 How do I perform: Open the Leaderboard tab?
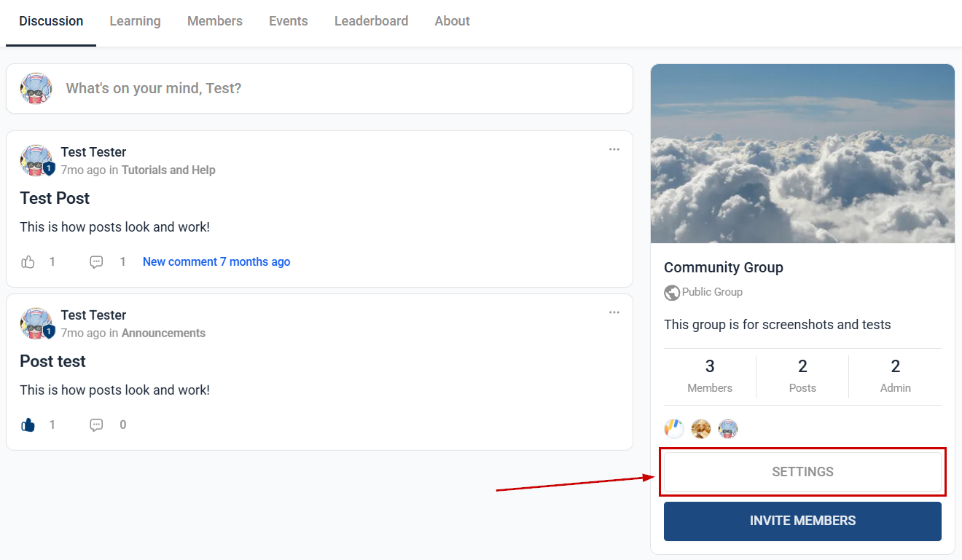click(371, 21)
